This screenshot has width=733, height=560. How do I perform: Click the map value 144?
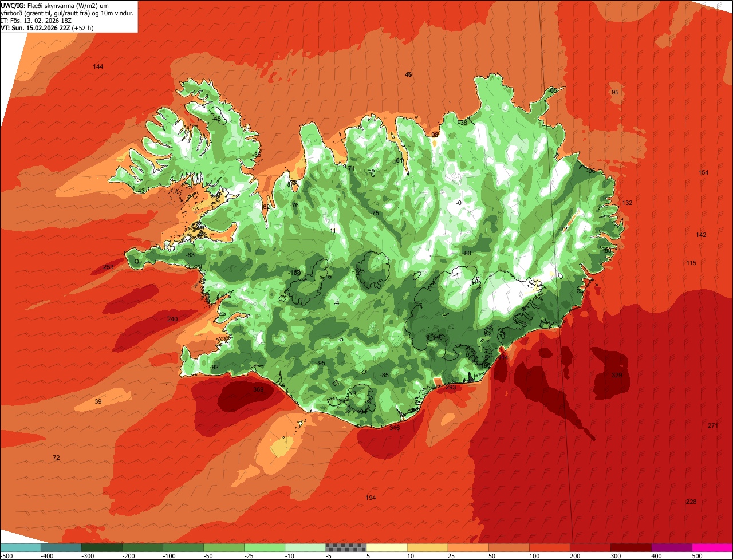pos(98,67)
